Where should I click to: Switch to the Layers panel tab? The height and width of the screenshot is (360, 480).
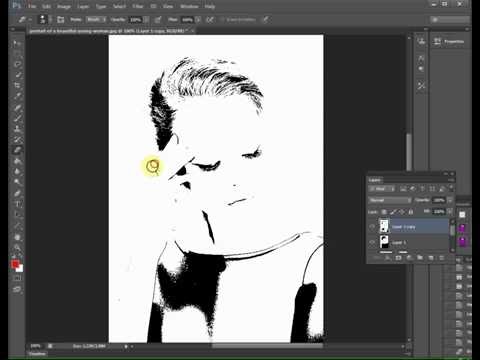tap(375, 180)
